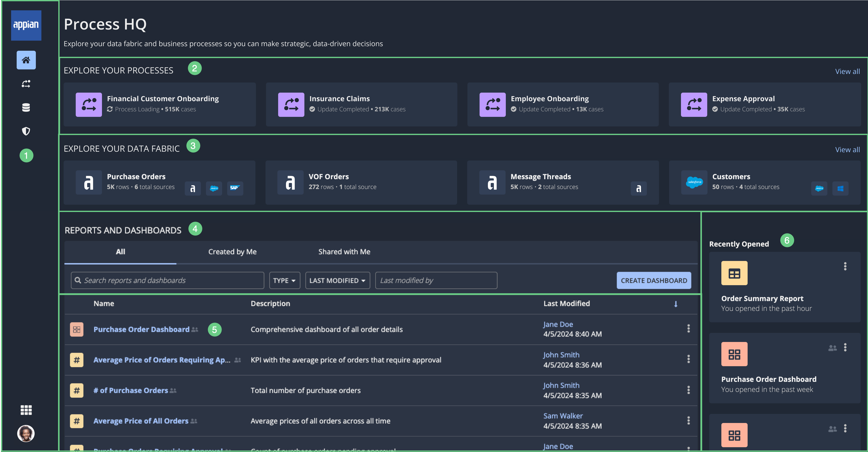Open Purchase Order Dashboard link in table
The image size is (868, 452).
point(142,329)
